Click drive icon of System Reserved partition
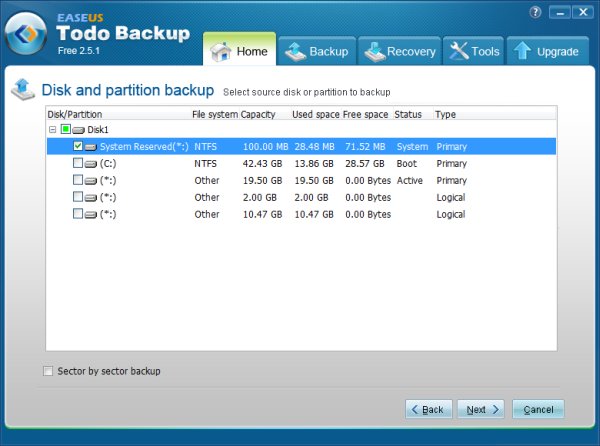Screen dimensions: 600x446 (91, 147)
